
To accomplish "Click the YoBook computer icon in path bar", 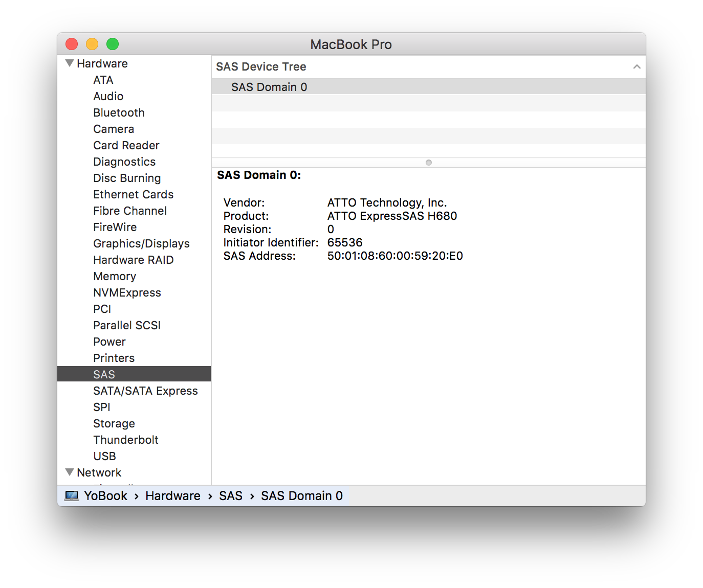I will click(72, 496).
